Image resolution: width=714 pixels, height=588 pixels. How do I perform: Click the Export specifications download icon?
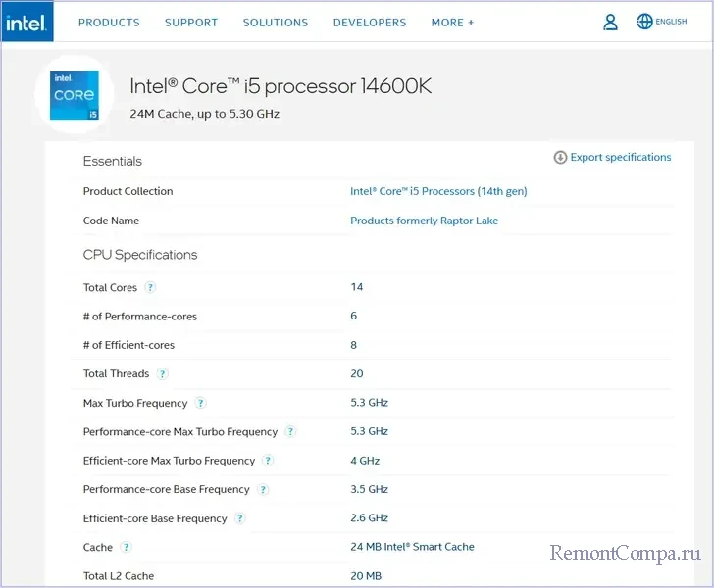click(x=560, y=158)
